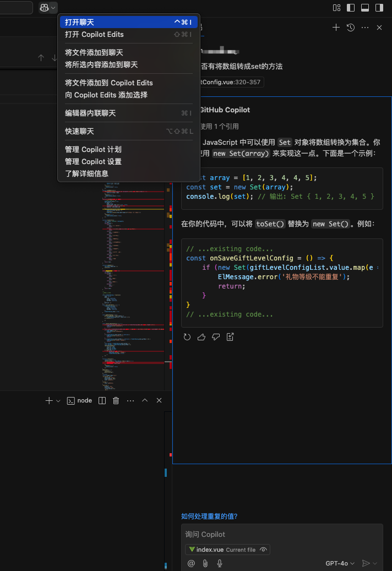Add context with the @ icon
Viewport: 392px width, 571px height.
click(x=191, y=563)
